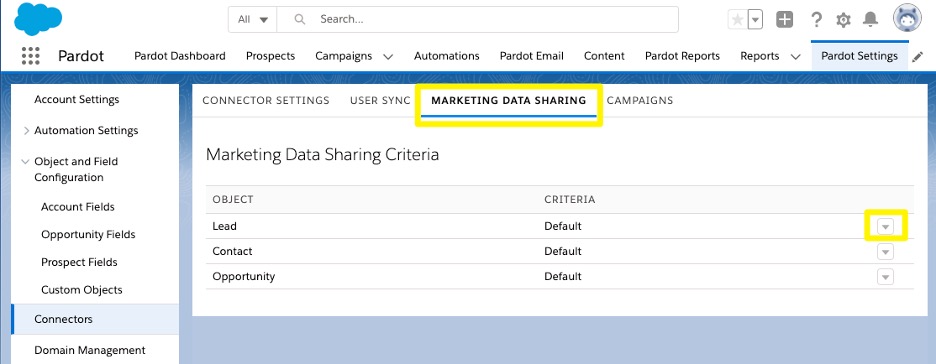The width and height of the screenshot is (936, 364).
Task: Open Automation Settings sidebar item
Action: pos(86,131)
